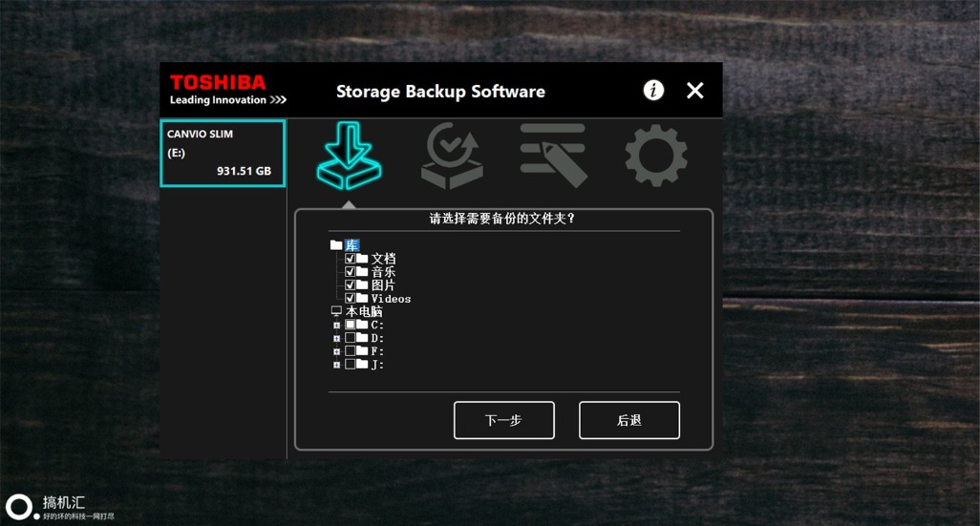
Task: Uncheck the 图片 library folder
Action: [x=350, y=284]
